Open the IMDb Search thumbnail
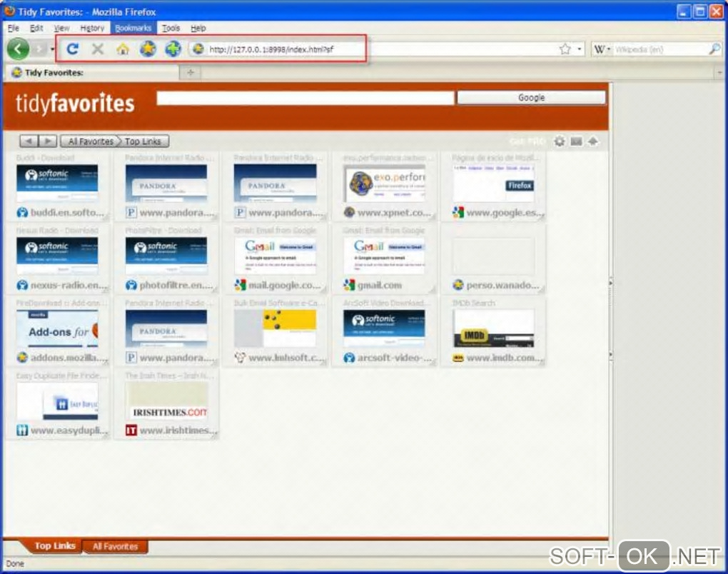 click(493, 329)
